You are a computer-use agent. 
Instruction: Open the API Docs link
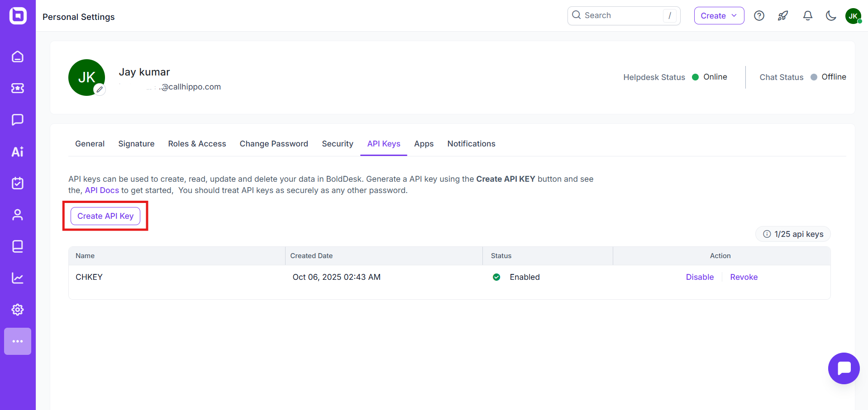pyautogui.click(x=102, y=190)
